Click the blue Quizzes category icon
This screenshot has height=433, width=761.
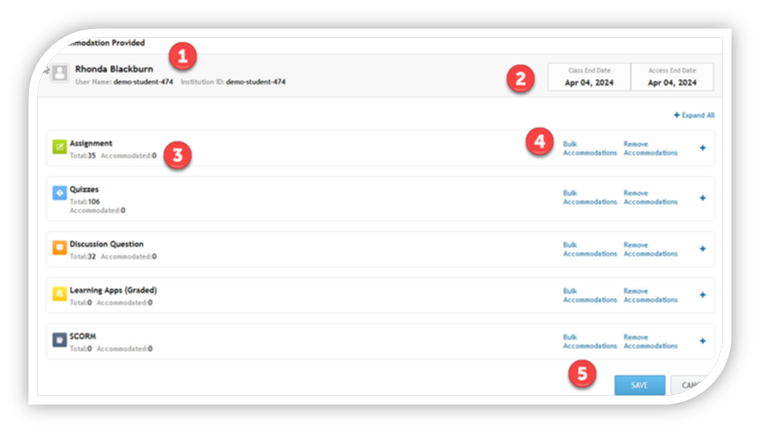tap(59, 193)
